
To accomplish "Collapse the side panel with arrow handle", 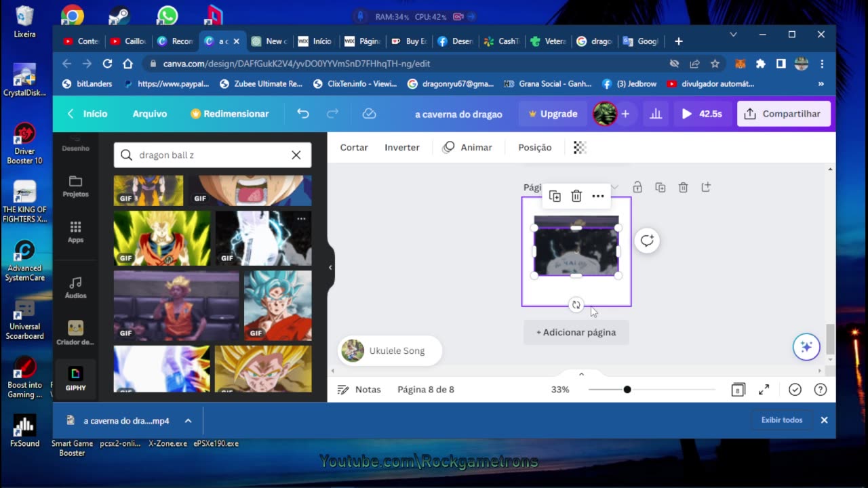I will 330,268.
